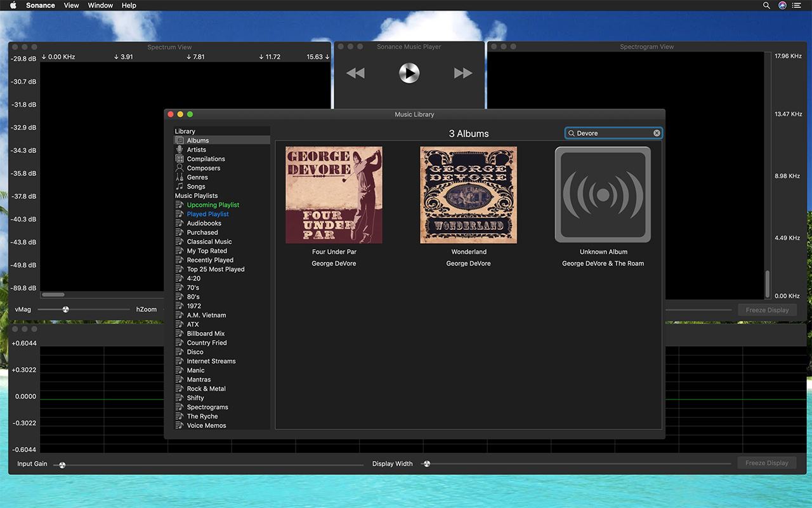Click the Input Gain slider knob
Image resolution: width=812 pixels, height=508 pixels.
(x=62, y=464)
